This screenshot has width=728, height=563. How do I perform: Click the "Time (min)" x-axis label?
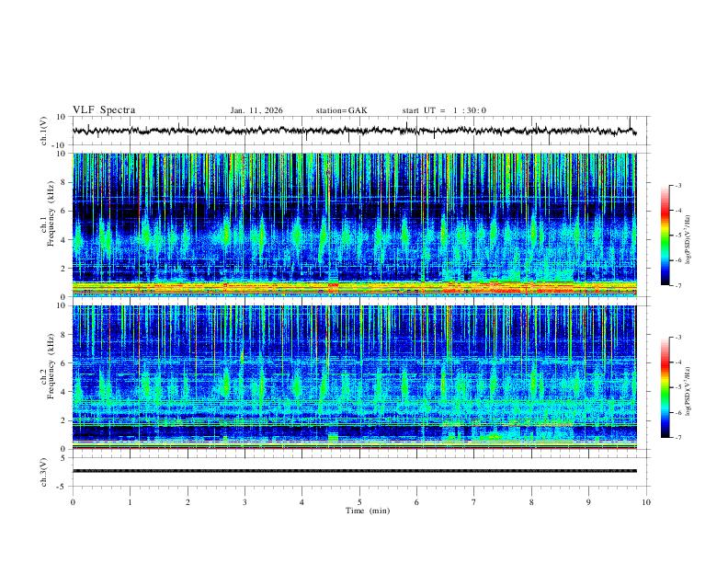point(368,511)
